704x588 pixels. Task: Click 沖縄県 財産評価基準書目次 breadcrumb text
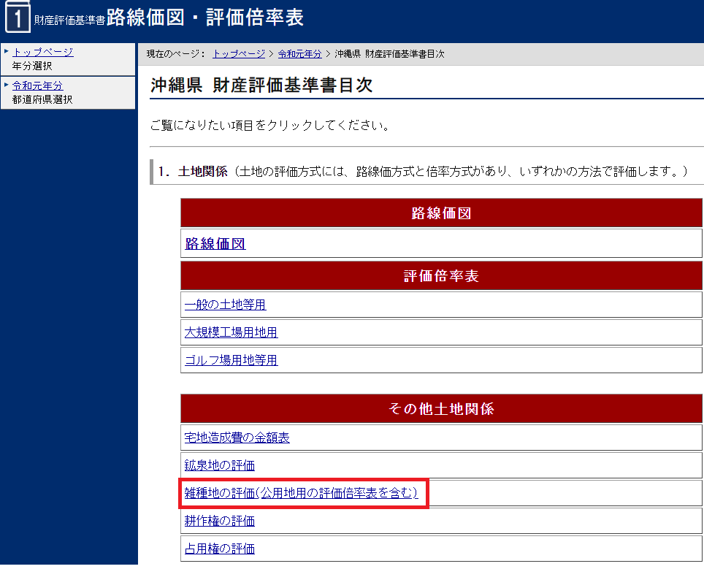pos(389,54)
